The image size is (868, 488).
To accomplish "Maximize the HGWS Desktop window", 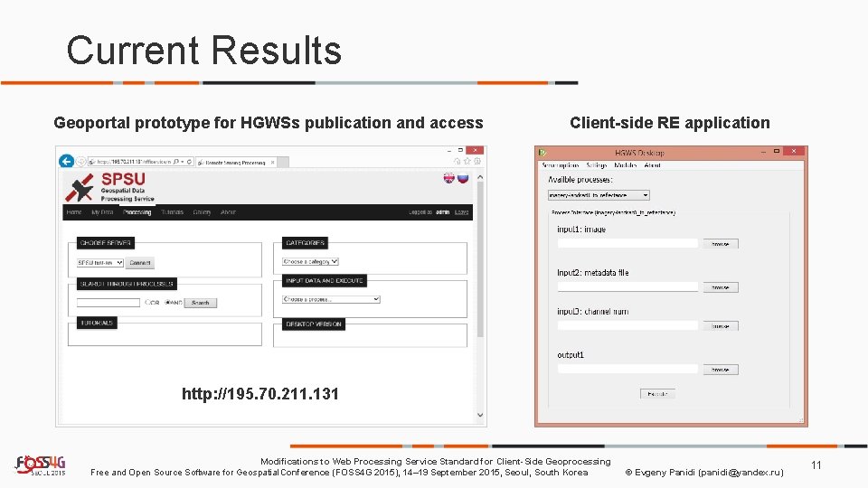I will pos(777,151).
